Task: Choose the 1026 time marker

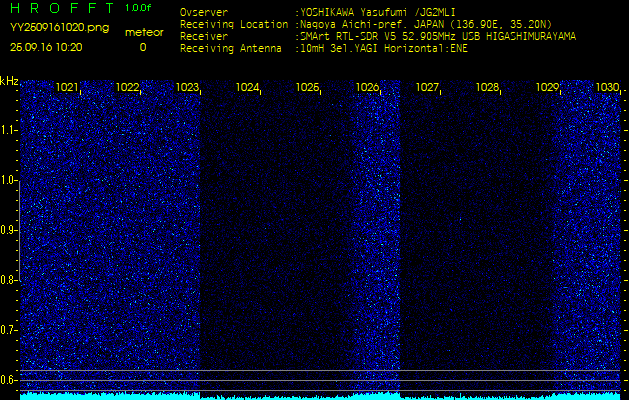Action: pos(367,87)
